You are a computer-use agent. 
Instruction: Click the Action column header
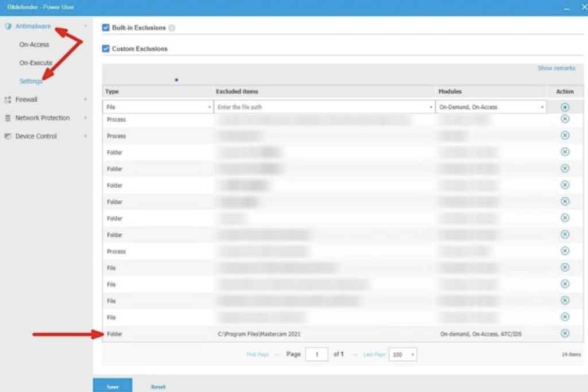click(x=565, y=92)
